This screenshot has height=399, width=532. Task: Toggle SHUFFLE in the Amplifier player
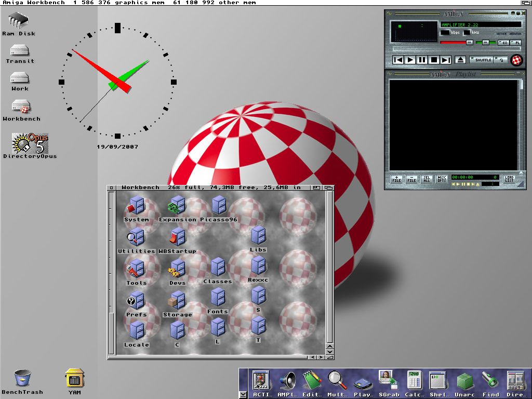pyautogui.click(x=481, y=60)
